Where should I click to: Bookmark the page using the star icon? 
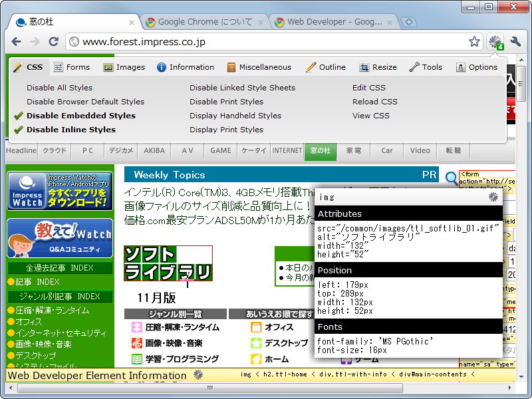click(475, 41)
